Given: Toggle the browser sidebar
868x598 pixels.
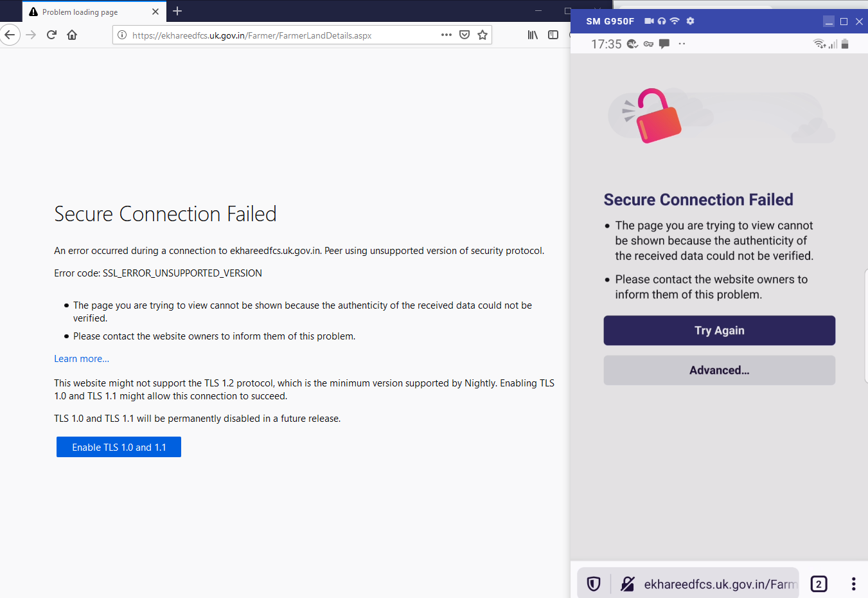Looking at the screenshot, I should 553,35.
